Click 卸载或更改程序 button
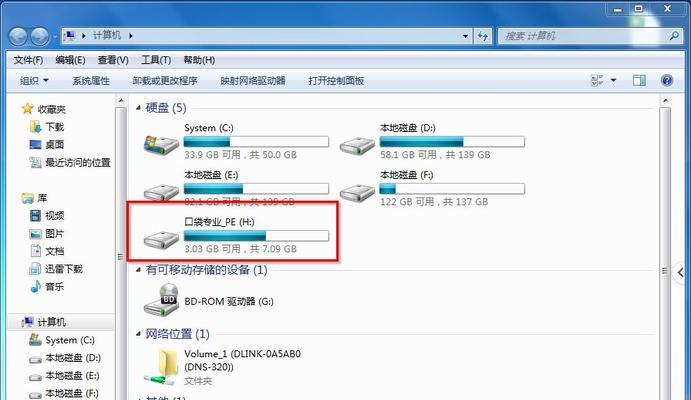This screenshot has width=691, height=400. click(x=165, y=81)
